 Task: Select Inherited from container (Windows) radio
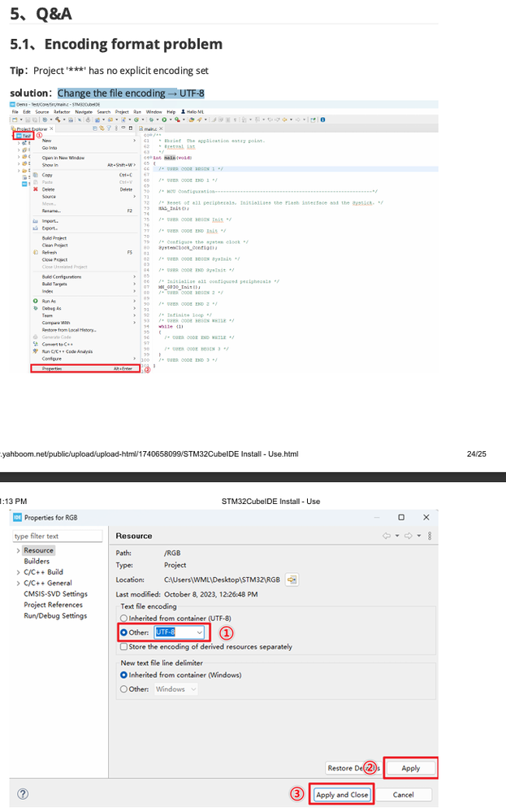[123, 675]
